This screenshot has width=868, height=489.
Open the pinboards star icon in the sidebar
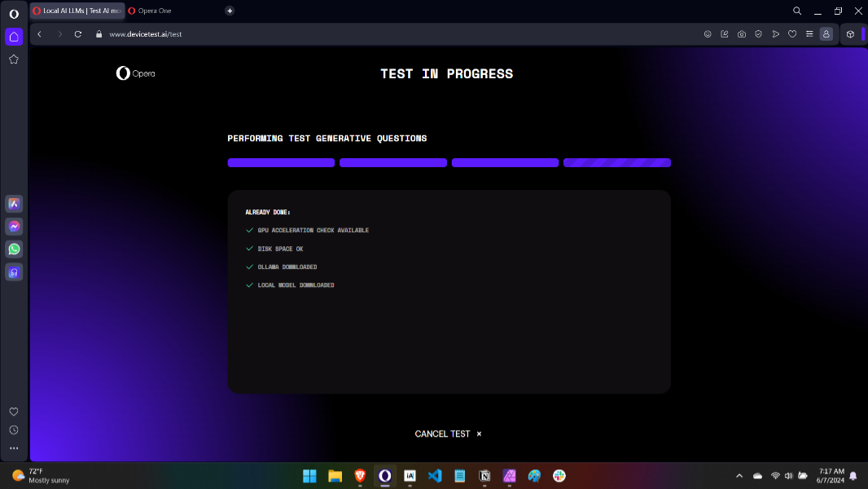(13, 59)
